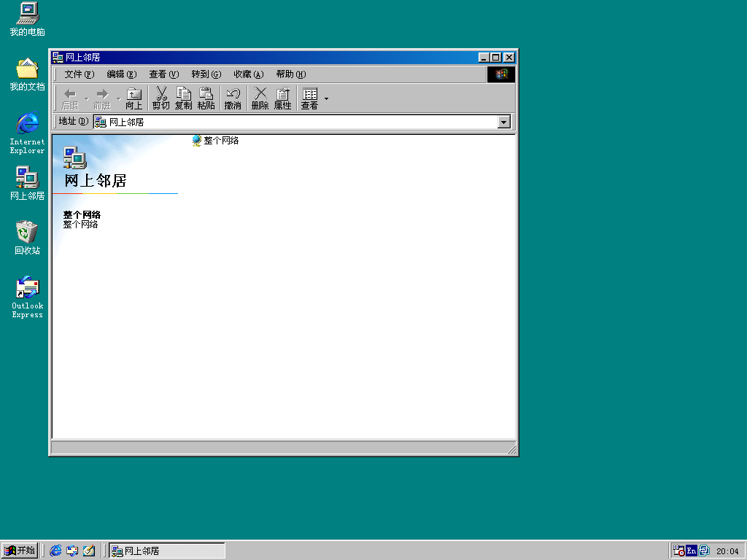Open the 编辑(E) menu

click(x=122, y=74)
